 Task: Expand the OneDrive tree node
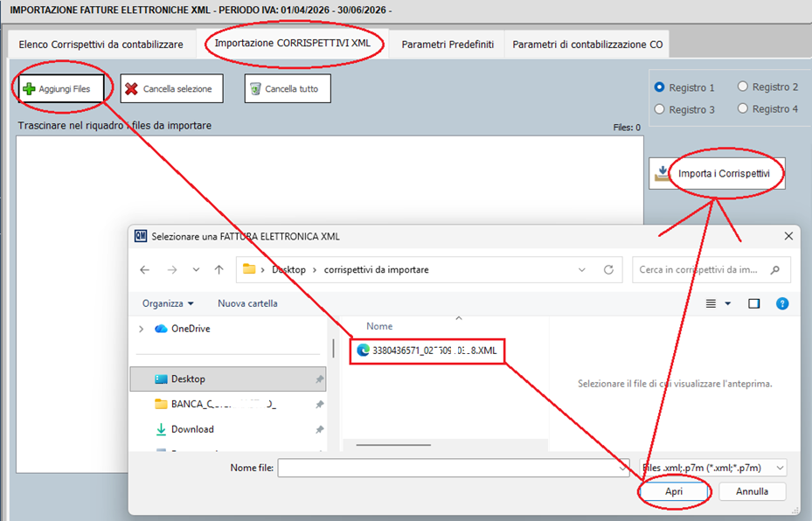click(x=142, y=329)
